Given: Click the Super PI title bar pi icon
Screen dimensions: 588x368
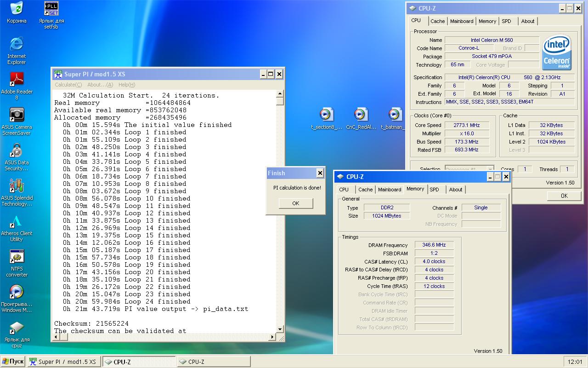Looking at the screenshot, I should pos(58,74).
